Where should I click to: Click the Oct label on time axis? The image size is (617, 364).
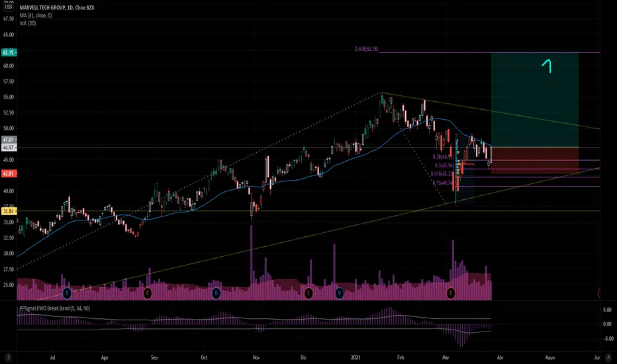(204, 357)
